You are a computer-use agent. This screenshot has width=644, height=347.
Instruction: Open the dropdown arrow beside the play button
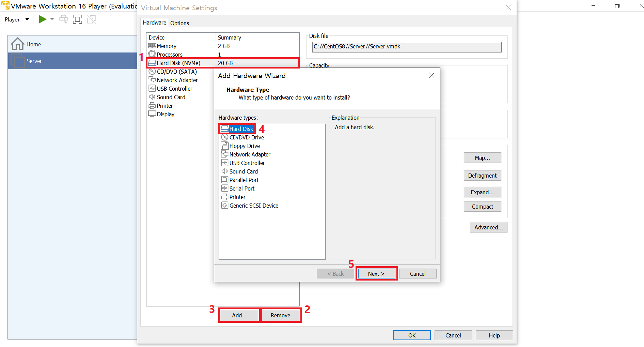[x=52, y=19]
